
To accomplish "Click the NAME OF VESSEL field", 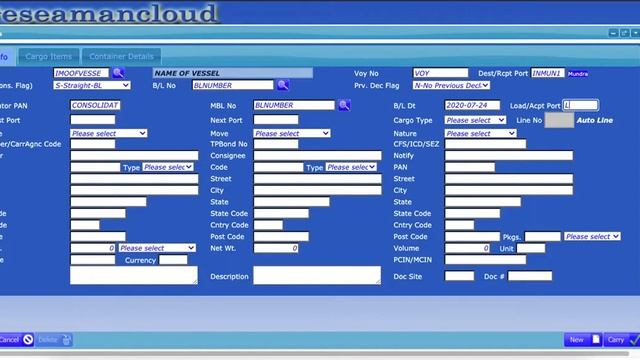I will pos(233,73).
